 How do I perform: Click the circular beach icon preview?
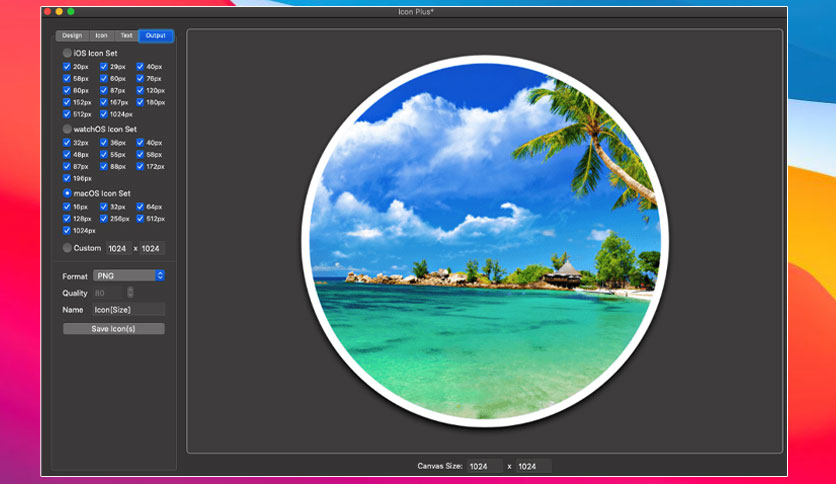[485, 241]
